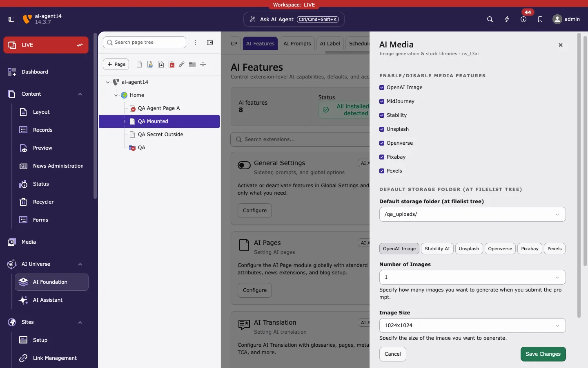588x368 pixels.
Task: Click the Ask AI Agent button
Action: (294, 19)
